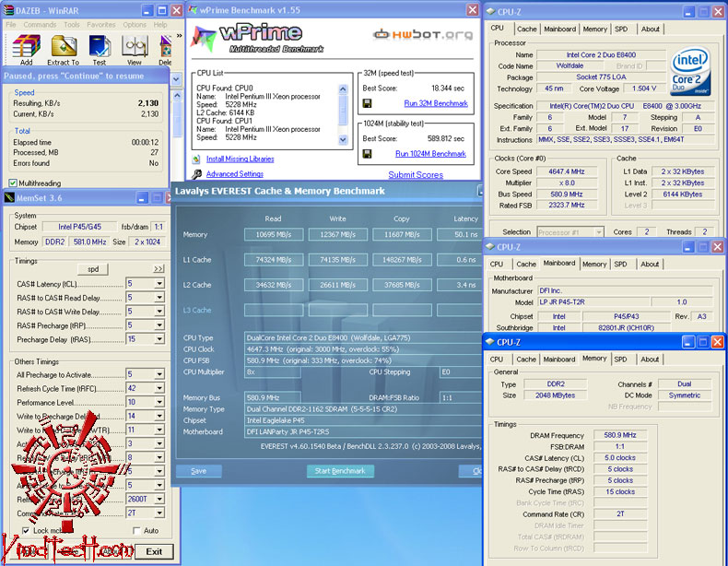
Task: Switch to Cache tab in top CPU-Z
Action: (x=526, y=29)
